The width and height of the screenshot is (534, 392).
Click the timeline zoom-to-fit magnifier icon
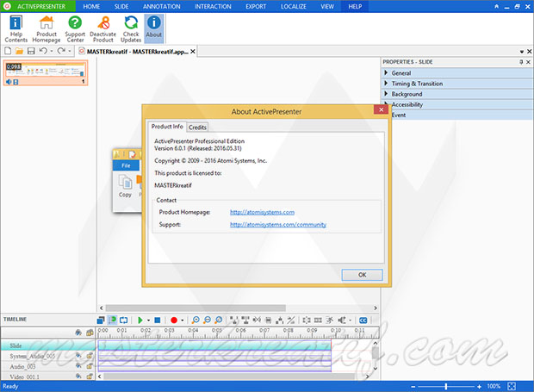coord(219,320)
